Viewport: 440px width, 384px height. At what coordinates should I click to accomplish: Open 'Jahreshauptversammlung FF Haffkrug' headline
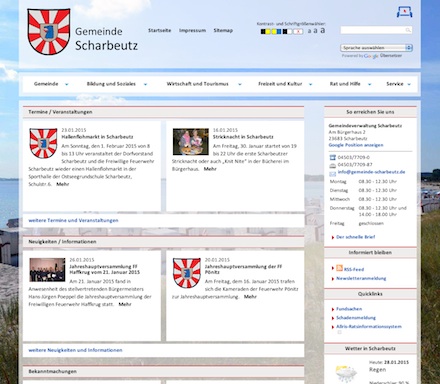pos(105,269)
